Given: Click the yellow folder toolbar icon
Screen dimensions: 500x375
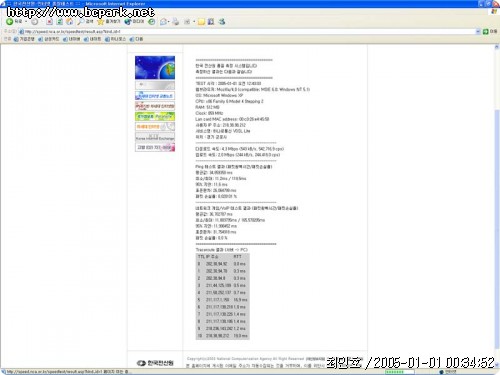Looking at the screenshot, I should 201,22.
